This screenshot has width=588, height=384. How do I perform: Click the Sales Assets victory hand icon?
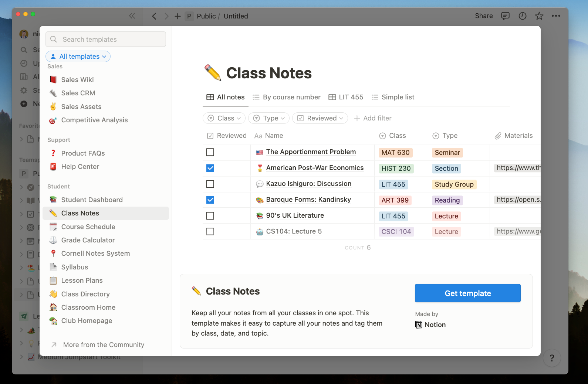tap(53, 106)
